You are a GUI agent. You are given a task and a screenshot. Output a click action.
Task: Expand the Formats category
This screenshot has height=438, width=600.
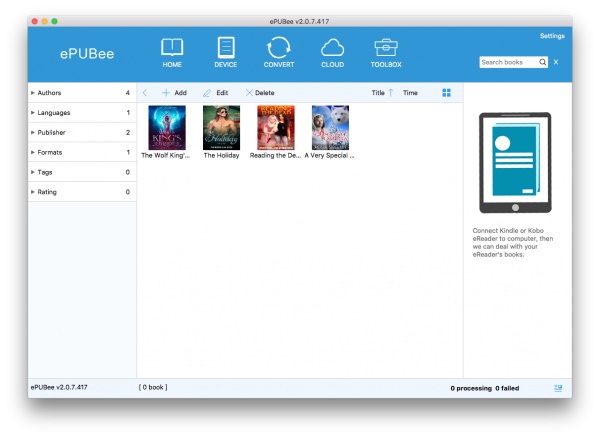click(x=82, y=152)
